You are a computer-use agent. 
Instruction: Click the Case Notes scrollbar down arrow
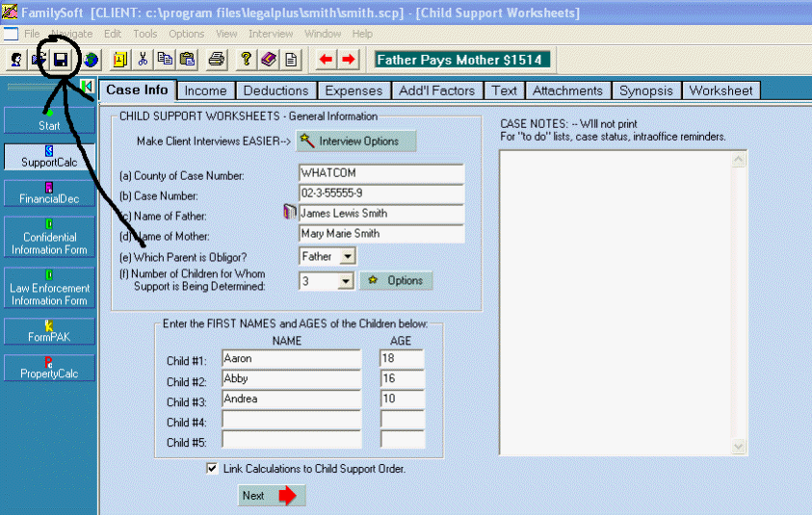(739, 448)
